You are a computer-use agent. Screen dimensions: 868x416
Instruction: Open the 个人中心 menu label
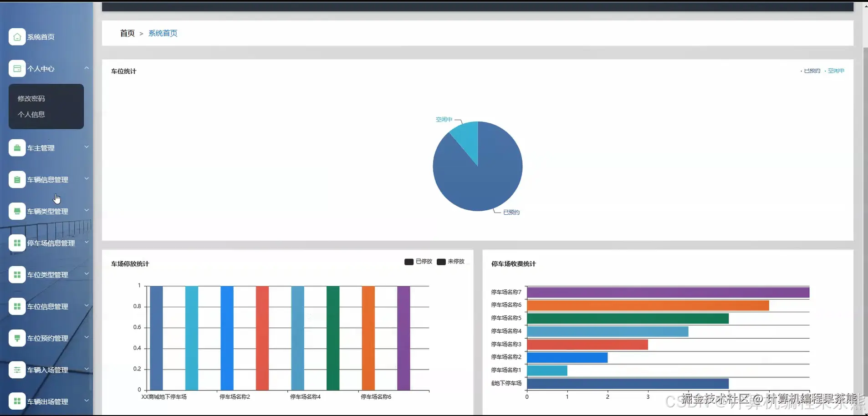tap(41, 69)
